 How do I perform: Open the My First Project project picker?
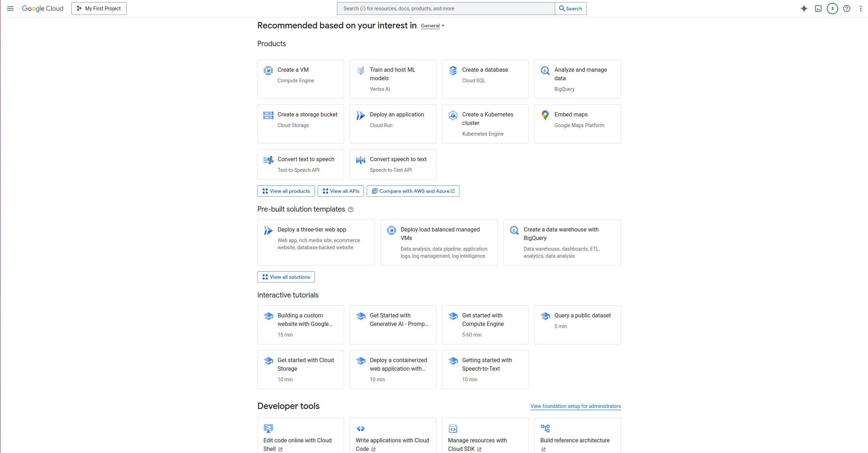tap(99, 8)
